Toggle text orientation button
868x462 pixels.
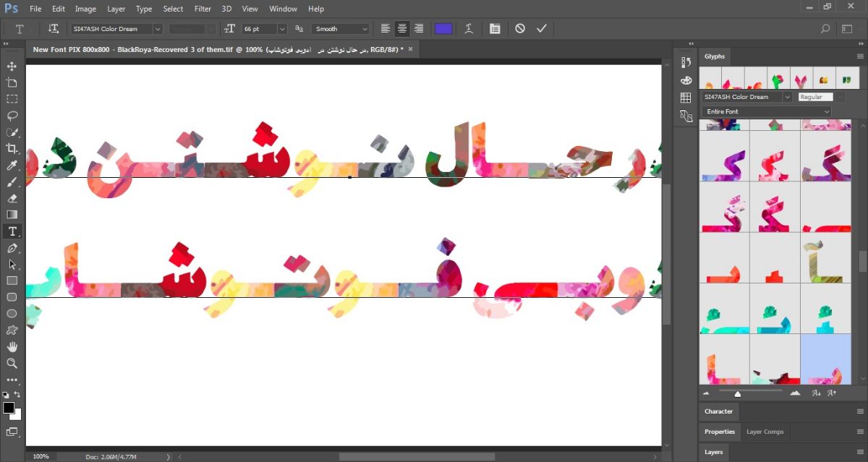[x=54, y=29]
